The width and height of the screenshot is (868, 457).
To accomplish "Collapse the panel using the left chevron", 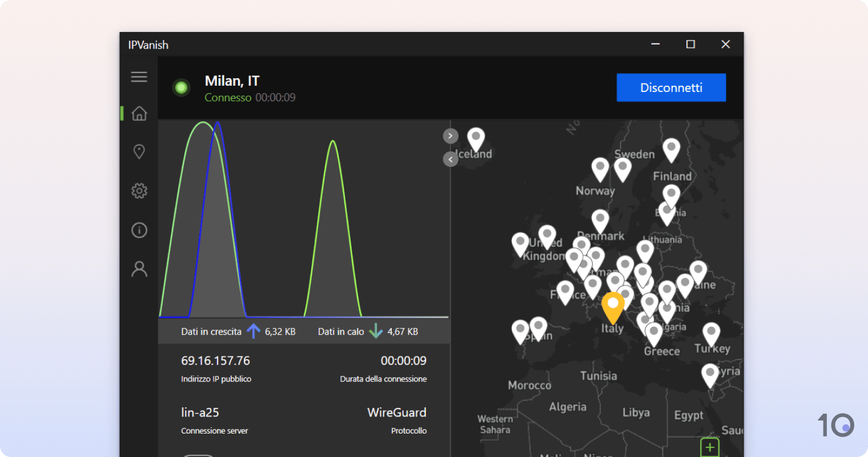I will click(450, 158).
